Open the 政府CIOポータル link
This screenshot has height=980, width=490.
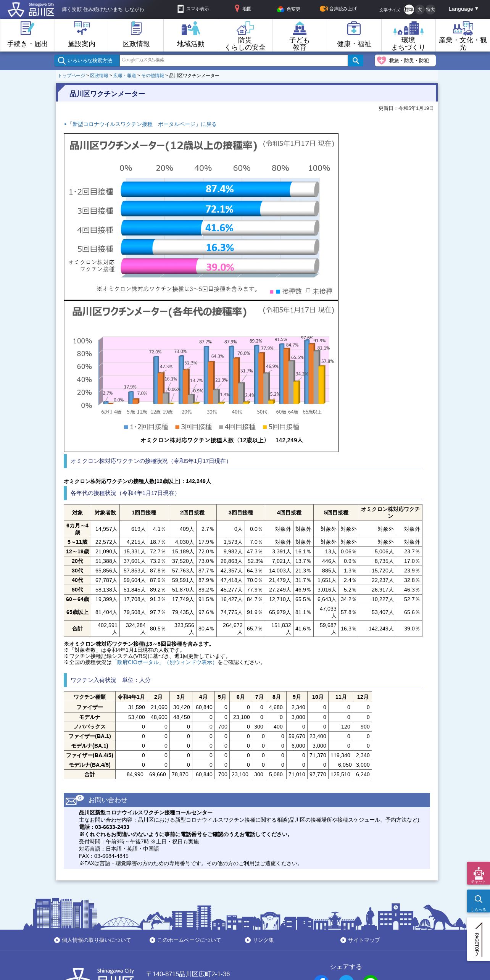tap(164, 662)
